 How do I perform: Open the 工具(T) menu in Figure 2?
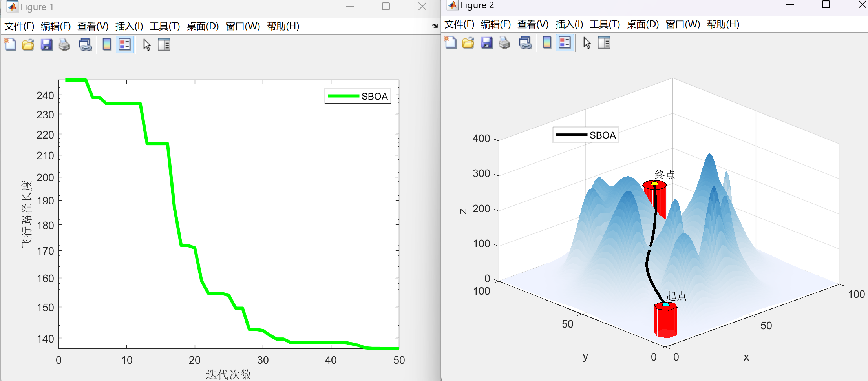click(x=604, y=24)
